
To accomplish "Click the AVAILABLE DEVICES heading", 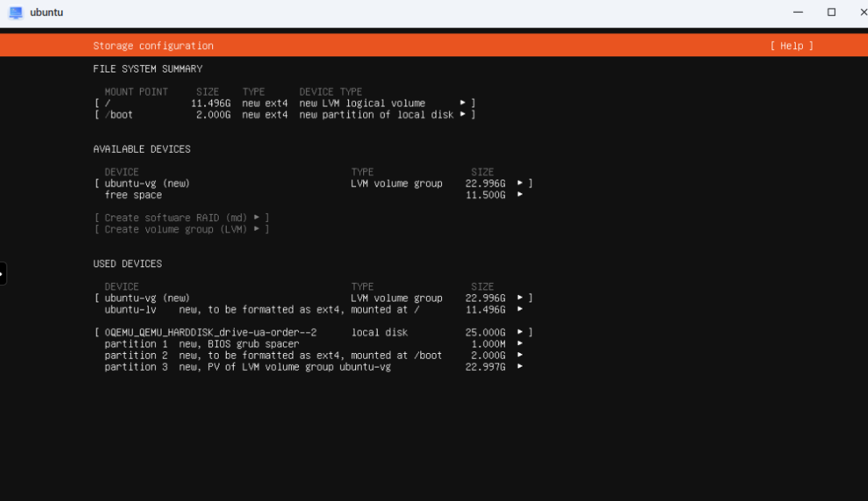I will [141, 150].
